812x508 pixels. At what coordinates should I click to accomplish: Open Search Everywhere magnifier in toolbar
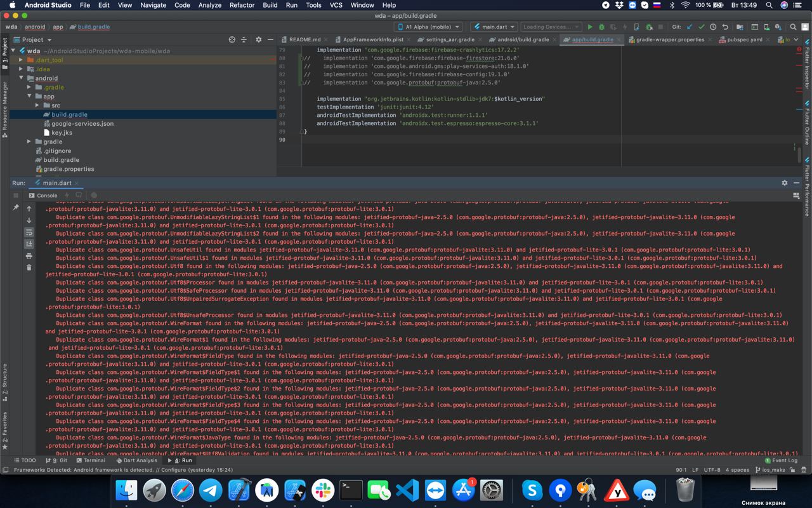pos(793,27)
